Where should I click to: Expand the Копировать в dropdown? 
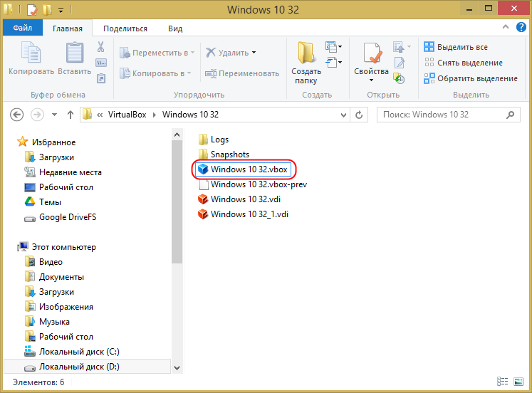pyautogui.click(x=189, y=73)
